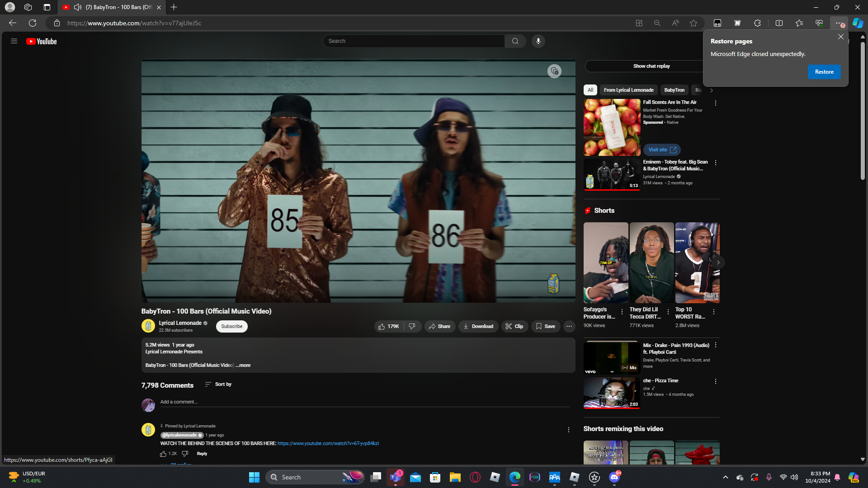This screenshot has height=488, width=868.
Task: Open a new browser tab
Action: (x=174, y=7)
